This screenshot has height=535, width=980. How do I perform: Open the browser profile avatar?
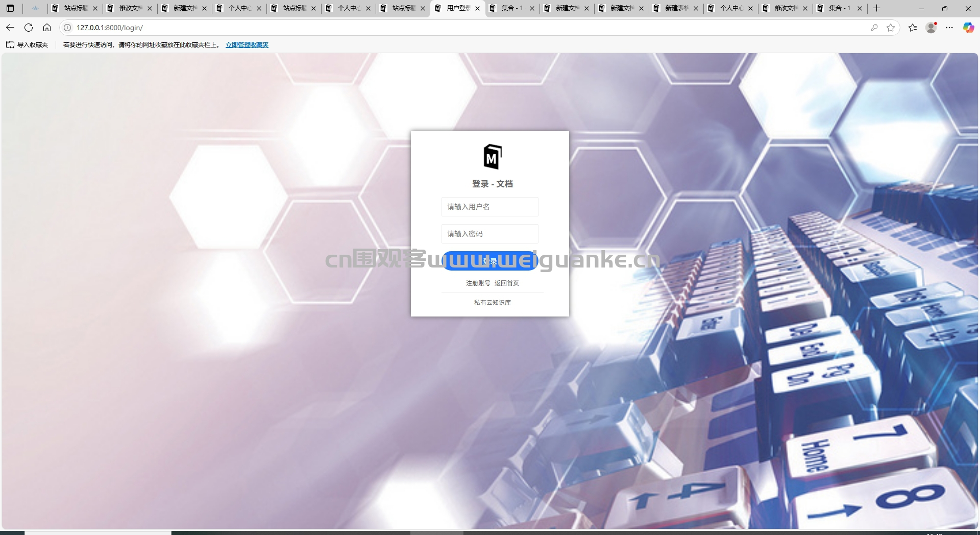pos(931,28)
